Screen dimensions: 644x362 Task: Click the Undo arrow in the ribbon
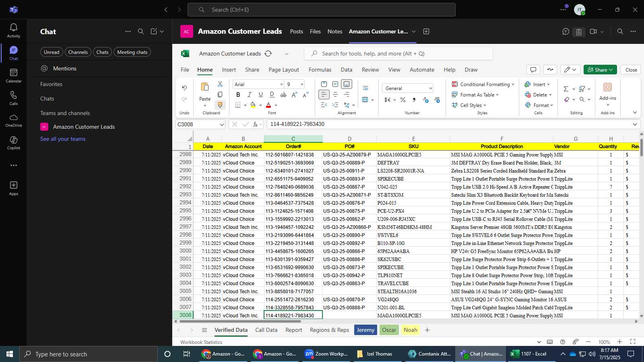(x=184, y=88)
